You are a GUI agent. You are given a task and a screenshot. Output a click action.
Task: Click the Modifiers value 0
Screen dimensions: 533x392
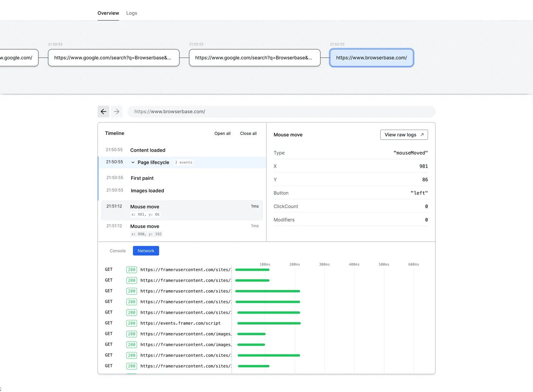426,220
